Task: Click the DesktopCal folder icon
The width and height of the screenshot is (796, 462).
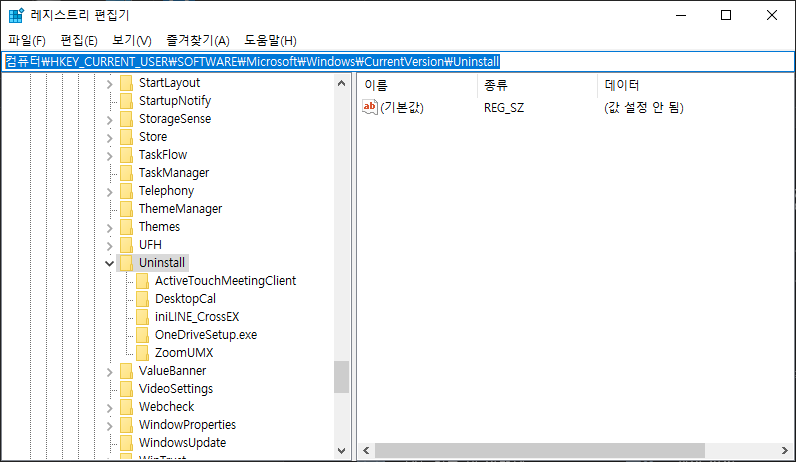Action: click(142, 299)
